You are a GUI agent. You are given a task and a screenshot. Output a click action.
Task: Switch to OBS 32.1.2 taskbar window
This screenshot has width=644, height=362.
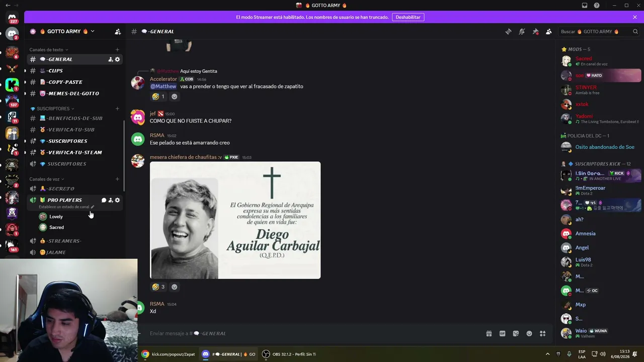tap(289, 354)
